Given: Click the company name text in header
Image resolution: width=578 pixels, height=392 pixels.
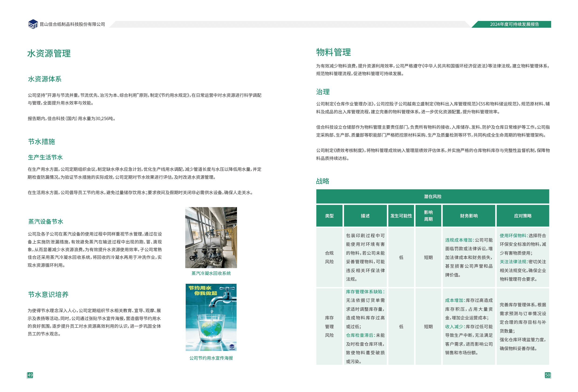Looking at the screenshot, I should [x=72, y=24].
